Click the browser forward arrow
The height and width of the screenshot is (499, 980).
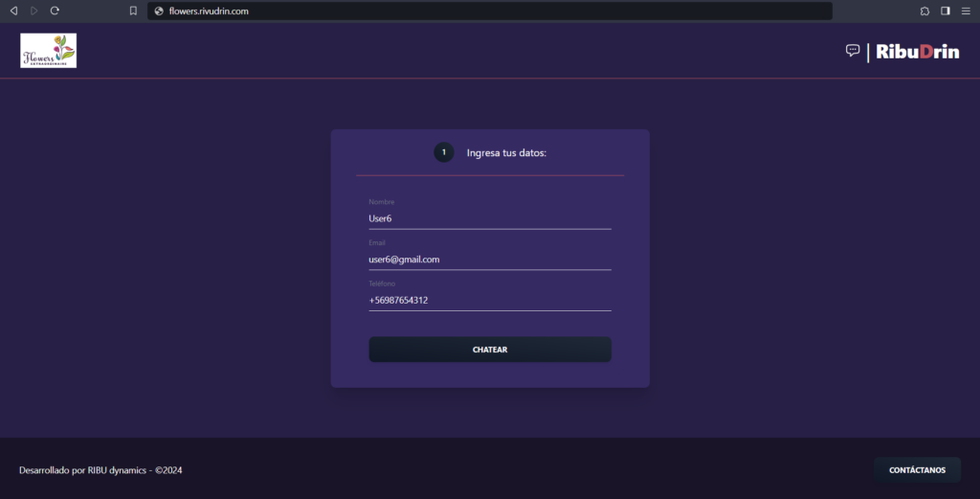34,11
